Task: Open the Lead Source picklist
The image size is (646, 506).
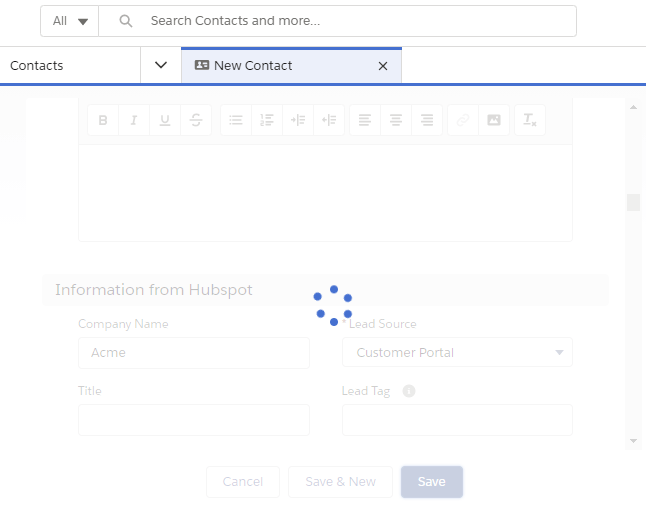Action: (x=457, y=352)
